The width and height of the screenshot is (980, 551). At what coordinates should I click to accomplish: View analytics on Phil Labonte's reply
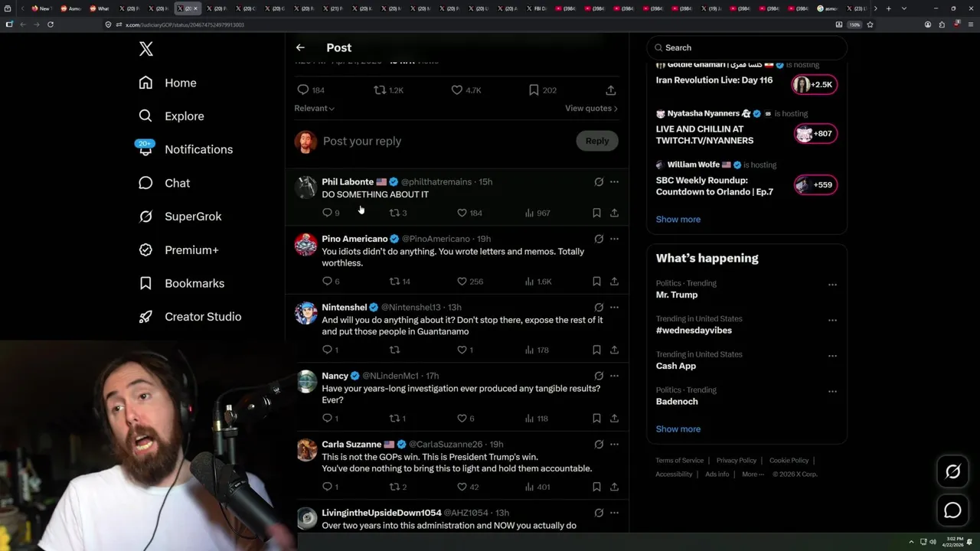pyautogui.click(x=529, y=213)
